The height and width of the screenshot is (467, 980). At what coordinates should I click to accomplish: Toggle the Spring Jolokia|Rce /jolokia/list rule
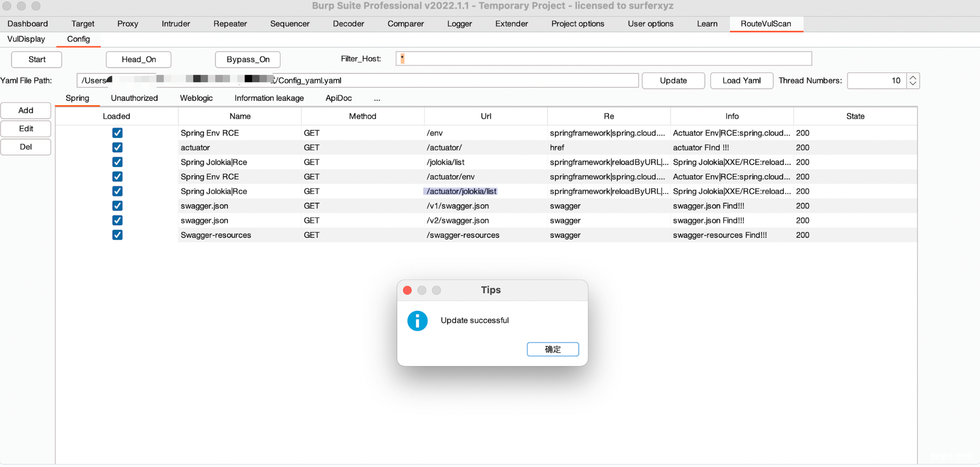pyautogui.click(x=117, y=162)
